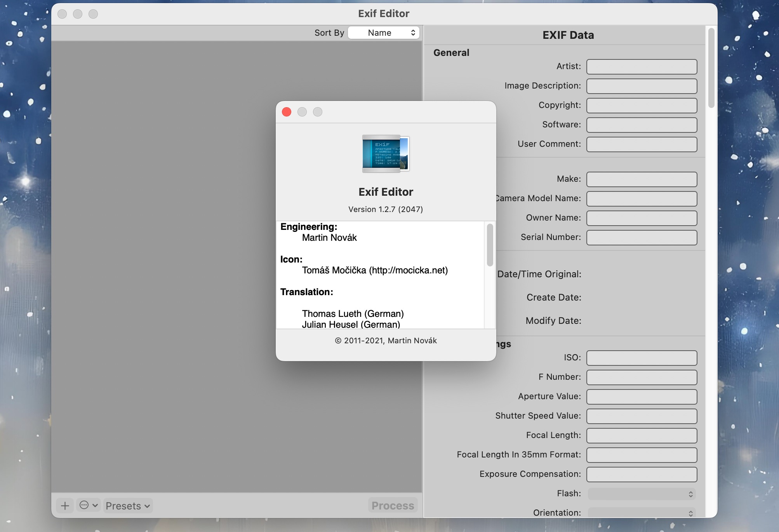Click the Version 1.2.7 (2047) text

(386, 209)
